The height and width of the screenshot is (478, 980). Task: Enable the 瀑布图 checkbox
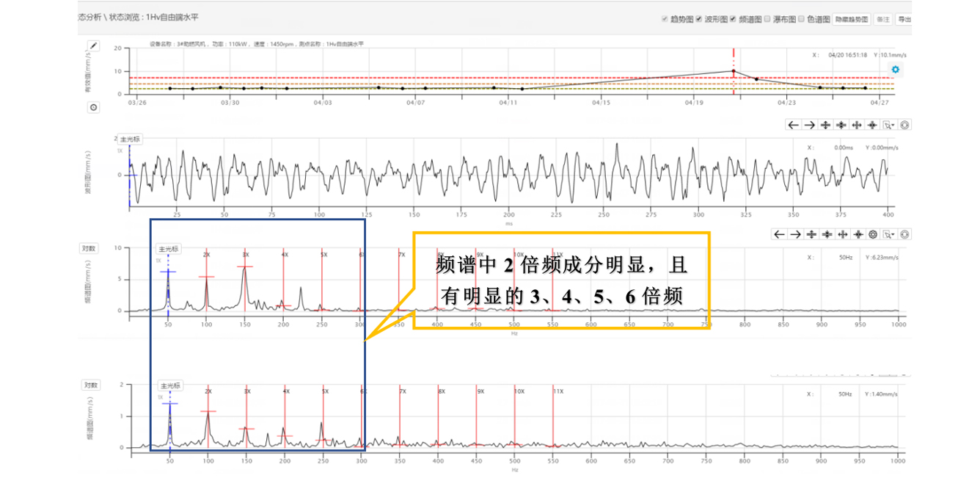point(767,19)
